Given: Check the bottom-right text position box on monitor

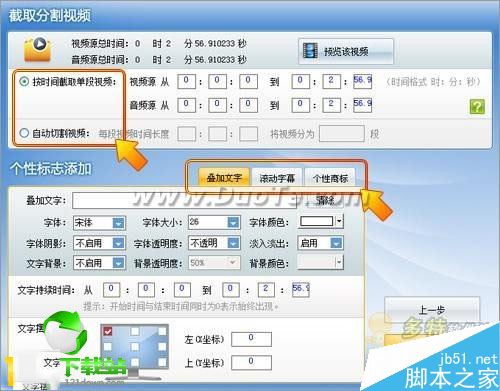Looking at the screenshot, I should [162, 362].
